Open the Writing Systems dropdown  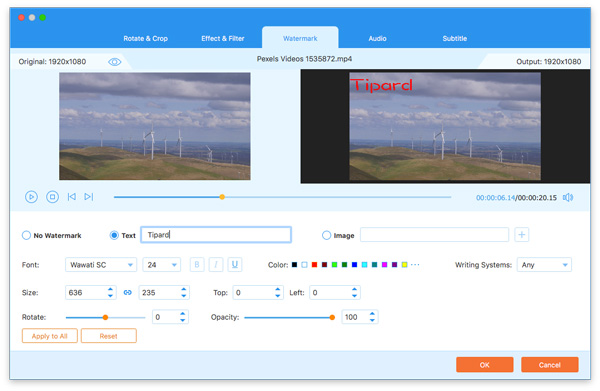[x=544, y=265]
